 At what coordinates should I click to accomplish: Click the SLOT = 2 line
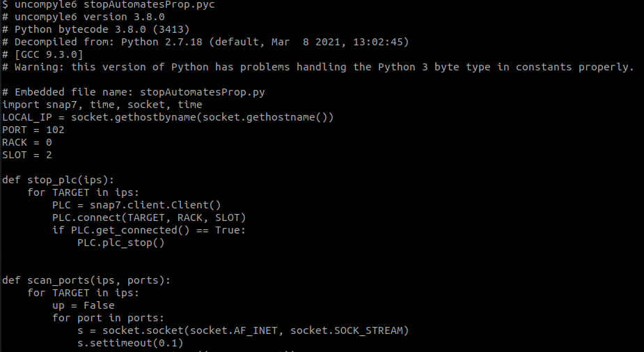(27, 155)
